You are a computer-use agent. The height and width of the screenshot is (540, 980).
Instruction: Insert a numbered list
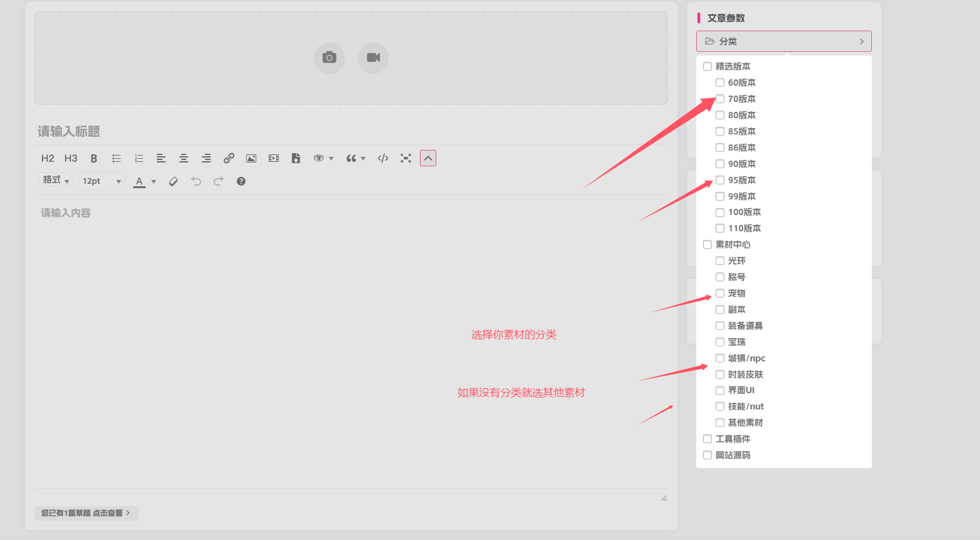[x=139, y=158]
